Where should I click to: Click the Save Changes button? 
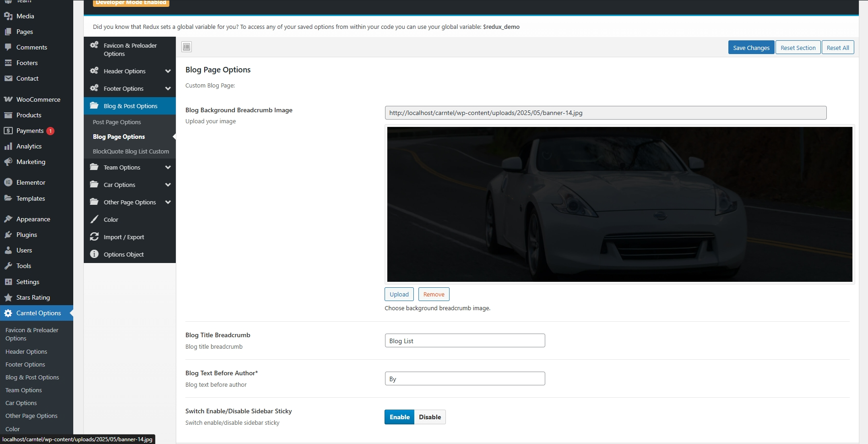coord(751,48)
